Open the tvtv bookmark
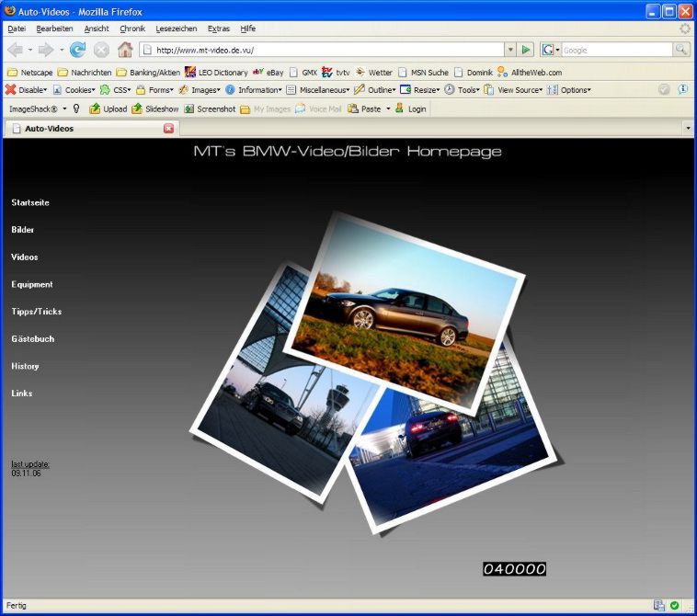Viewport: 697px width, 616px height. (x=336, y=72)
